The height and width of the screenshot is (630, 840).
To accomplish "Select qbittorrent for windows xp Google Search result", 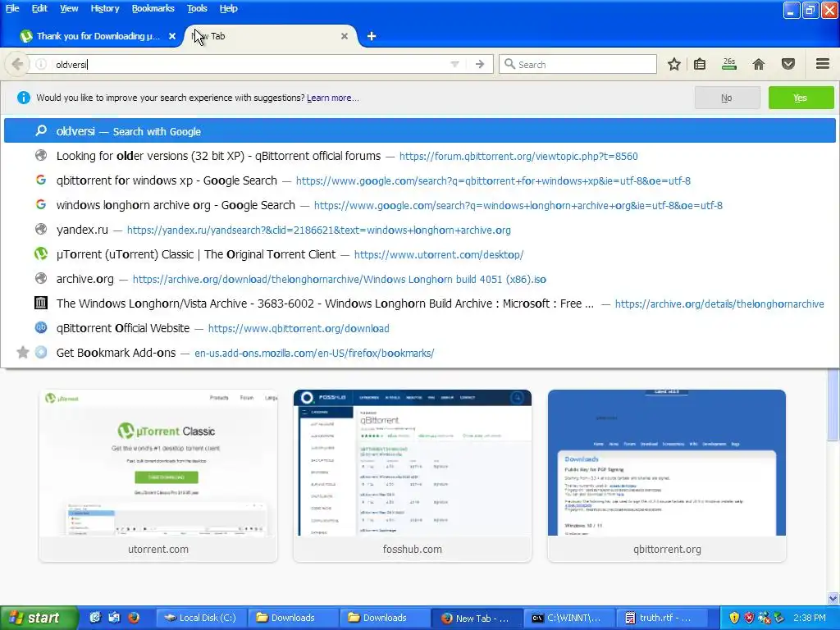I will tap(419, 180).
